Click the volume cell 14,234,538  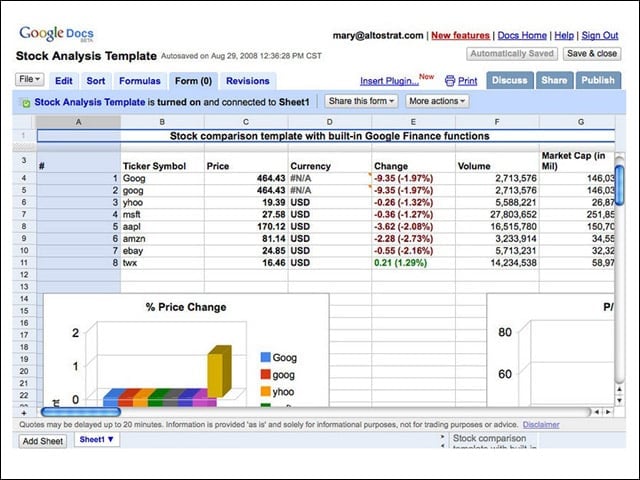coord(497,262)
